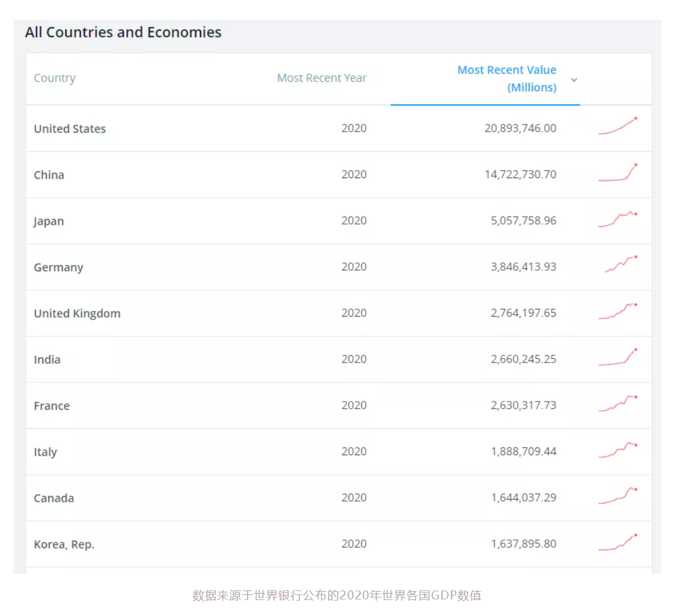690x616 pixels.
Task: Click the United Kingdom country name
Action: pos(77,313)
